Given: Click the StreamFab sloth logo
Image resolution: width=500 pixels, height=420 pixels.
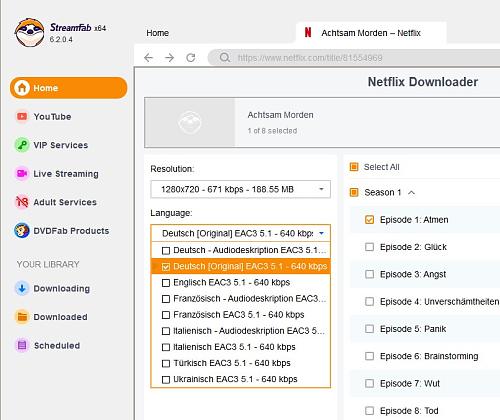Looking at the screenshot, I should point(29,33).
